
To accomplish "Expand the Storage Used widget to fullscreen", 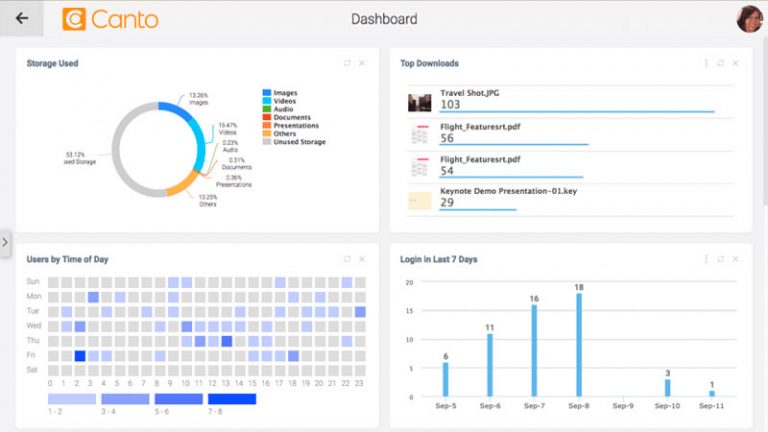I will click(x=347, y=63).
